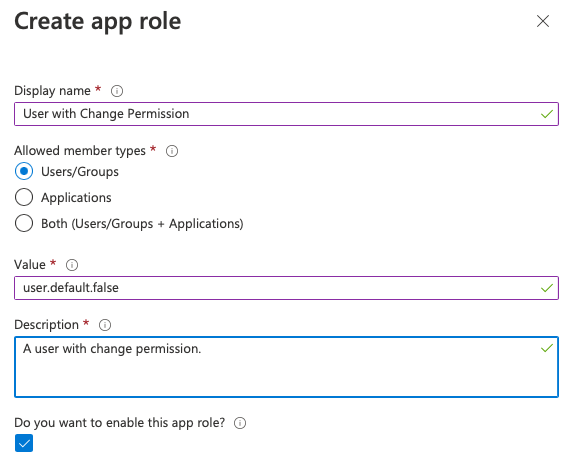Click the Description field label
572x462 pixels.
pos(46,325)
